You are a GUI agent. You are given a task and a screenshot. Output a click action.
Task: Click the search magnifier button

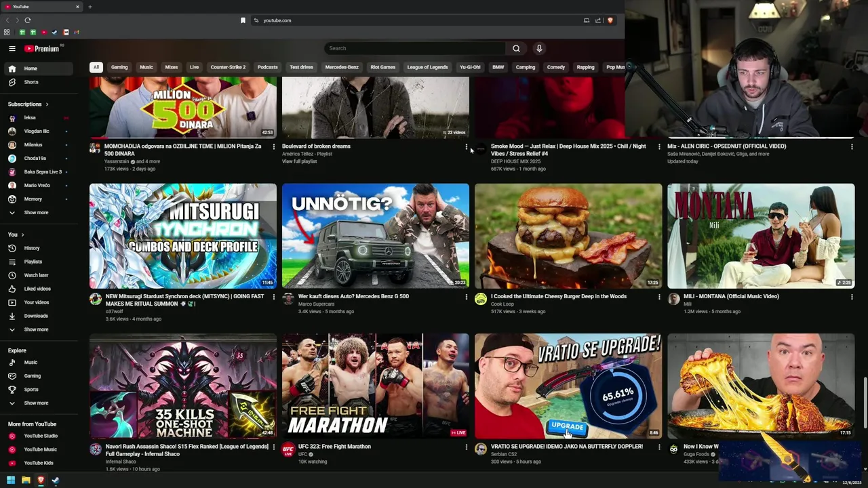coord(516,49)
